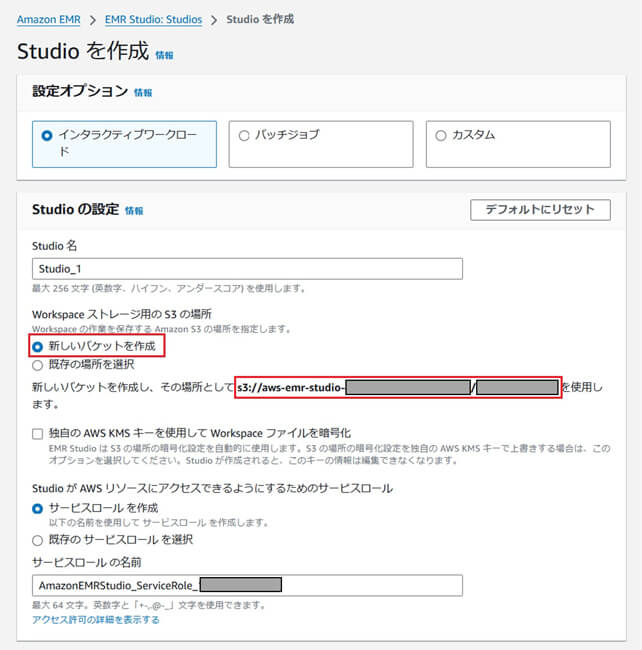
Task: Click the 最大 256 文字 hint text
Action: (169, 288)
